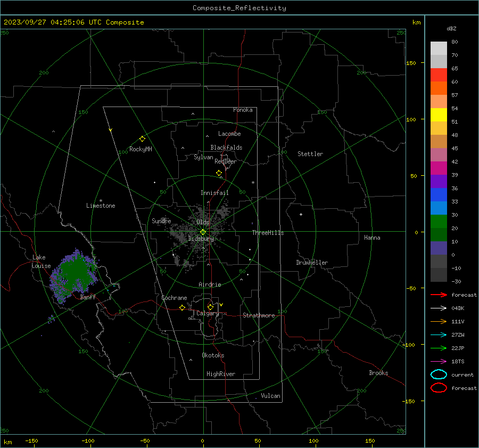Select the orange 111V arrow icon
The height and width of the screenshot is (448, 479).
[x=439, y=321]
